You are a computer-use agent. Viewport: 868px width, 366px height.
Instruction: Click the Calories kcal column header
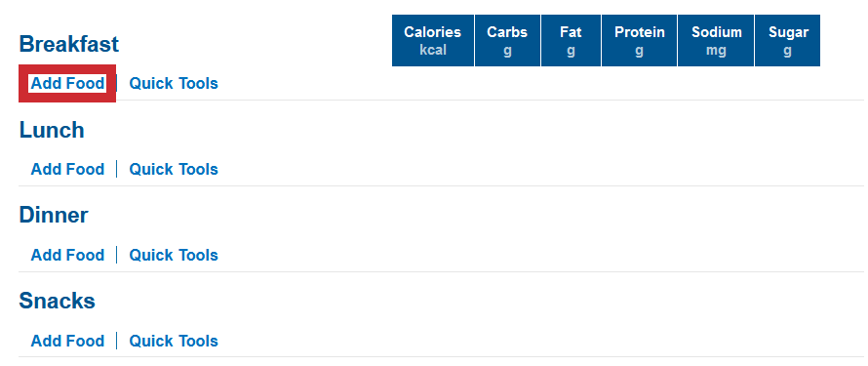coord(433,40)
